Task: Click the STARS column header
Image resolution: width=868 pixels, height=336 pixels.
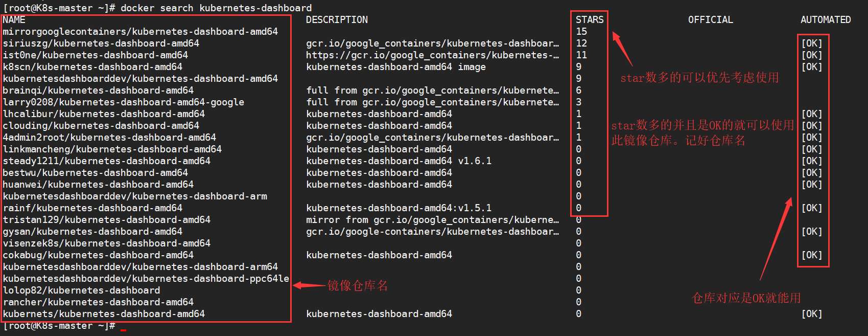Action: pyautogui.click(x=590, y=20)
